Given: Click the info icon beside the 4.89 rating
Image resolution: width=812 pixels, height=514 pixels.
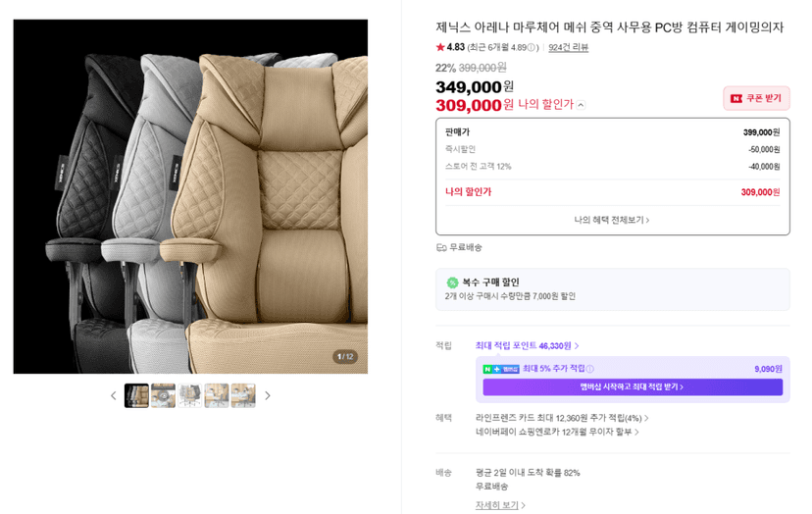Looking at the screenshot, I should (x=532, y=48).
